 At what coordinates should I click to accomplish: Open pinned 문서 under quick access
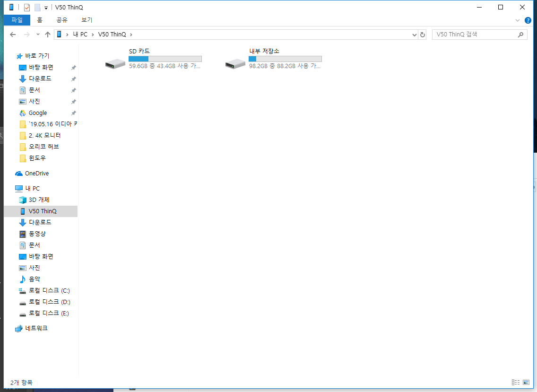tap(34, 90)
